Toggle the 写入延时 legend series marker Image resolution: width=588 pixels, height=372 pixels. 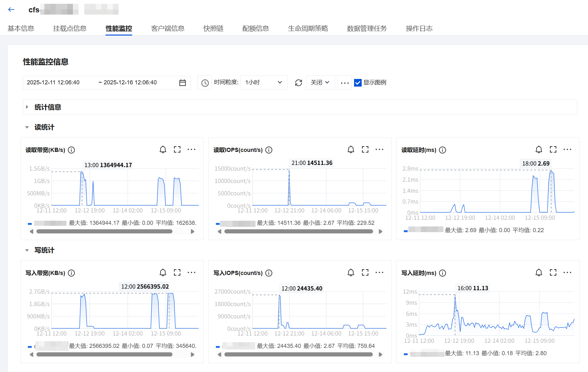click(x=406, y=354)
